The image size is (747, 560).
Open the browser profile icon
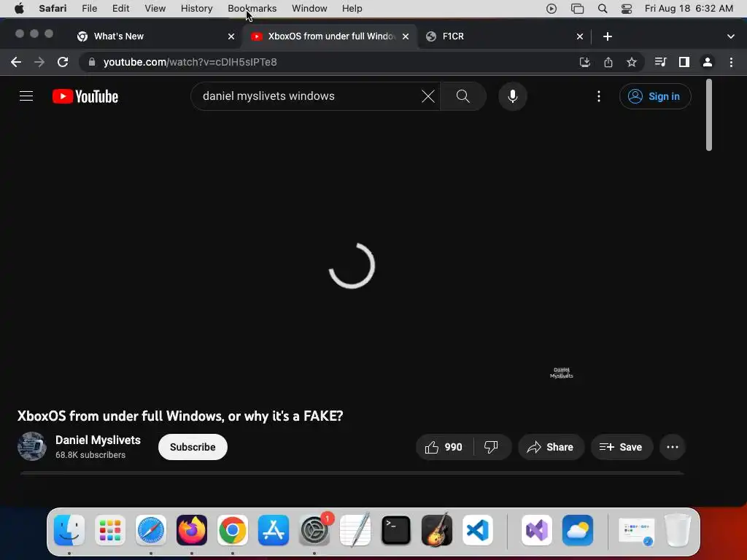(708, 62)
